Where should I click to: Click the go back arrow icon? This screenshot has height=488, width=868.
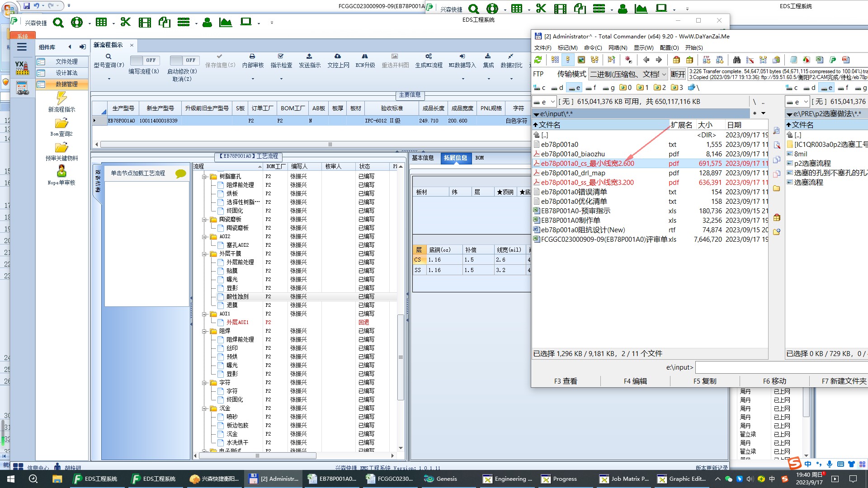(646, 60)
